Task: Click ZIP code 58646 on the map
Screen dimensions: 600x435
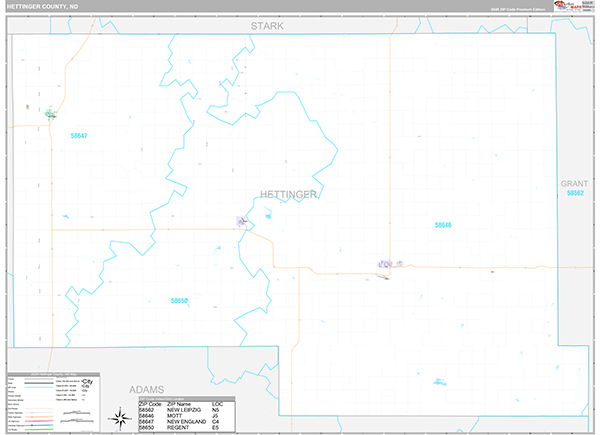Action: pyautogui.click(x=443, y=225)
